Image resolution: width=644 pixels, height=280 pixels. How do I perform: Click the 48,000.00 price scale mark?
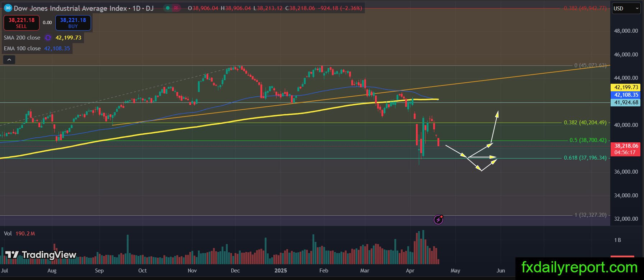[x=626, y=31]
